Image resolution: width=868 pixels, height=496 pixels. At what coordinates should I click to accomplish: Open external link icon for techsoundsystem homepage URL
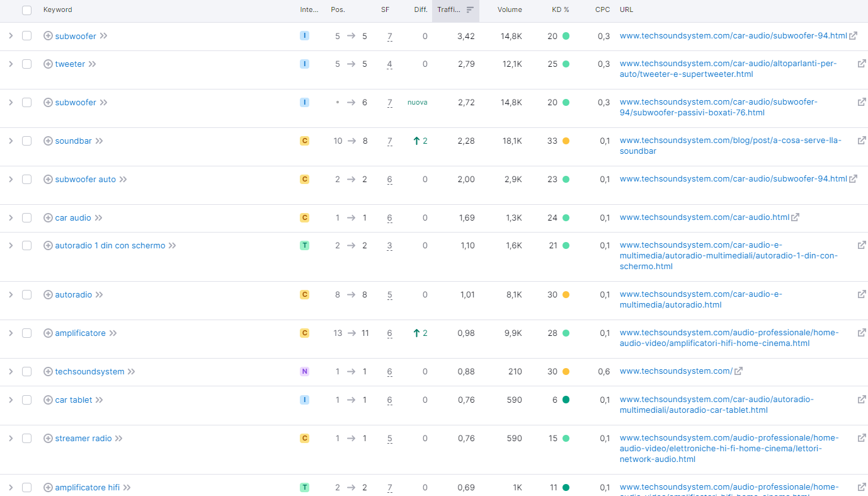point(739,371)
